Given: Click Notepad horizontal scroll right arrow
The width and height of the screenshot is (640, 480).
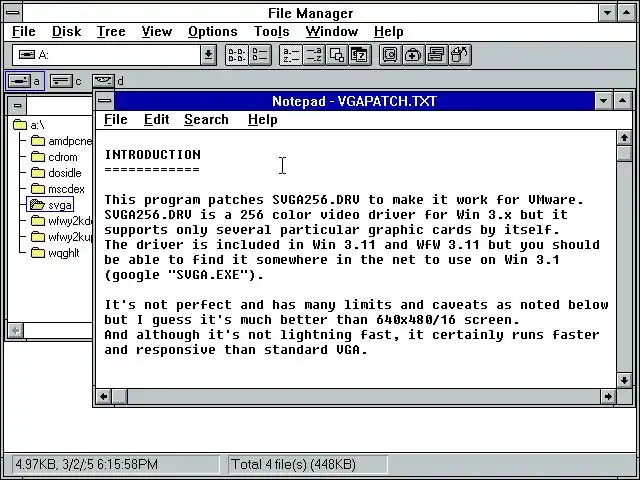Looking at the screenshot, I should tap(608, 396).
